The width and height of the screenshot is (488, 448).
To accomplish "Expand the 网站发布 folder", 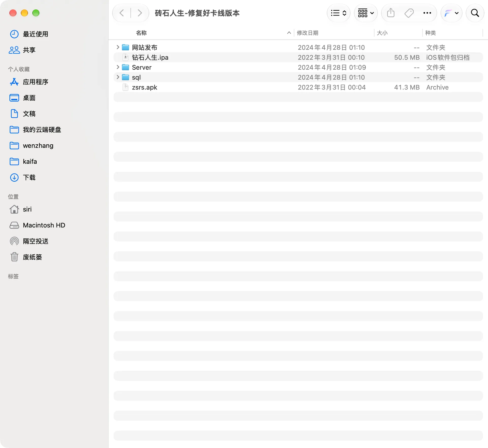I will coord(118,47).
